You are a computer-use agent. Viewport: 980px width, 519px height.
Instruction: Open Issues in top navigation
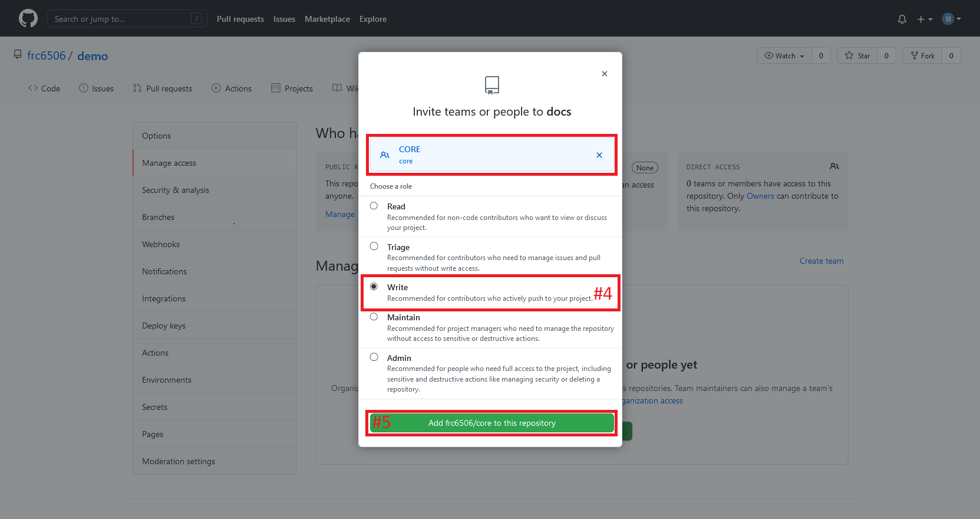click(284, 19)
